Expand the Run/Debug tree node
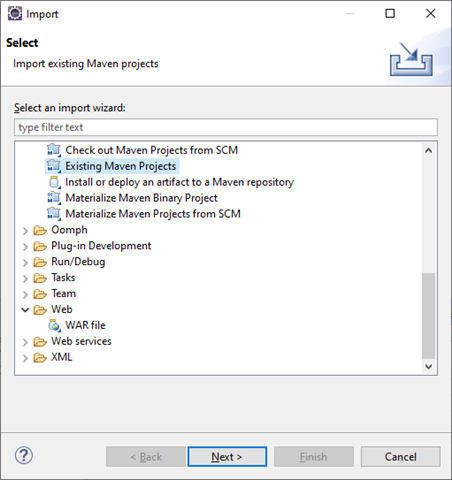The width and height of the screenshot is (452, 480). [x=25, y=262]
